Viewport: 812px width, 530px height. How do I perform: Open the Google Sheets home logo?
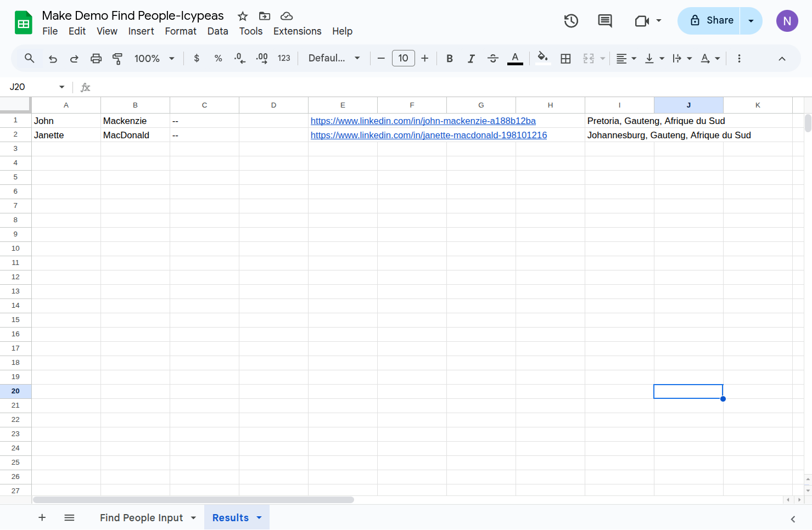24,22
